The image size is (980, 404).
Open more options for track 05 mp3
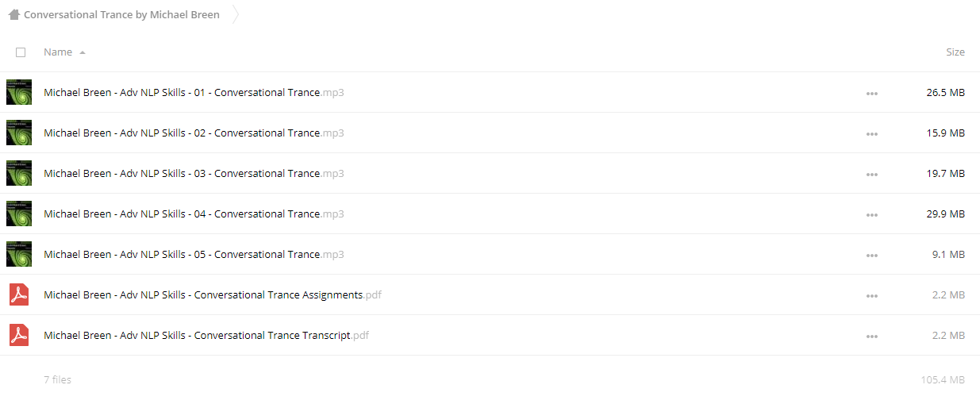[x=872, y=255]
